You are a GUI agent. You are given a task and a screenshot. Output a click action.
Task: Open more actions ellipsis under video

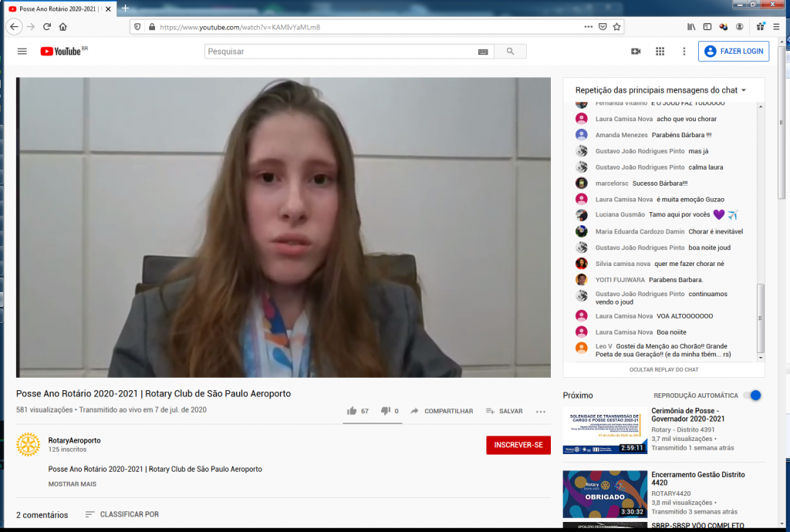point(541,412)
